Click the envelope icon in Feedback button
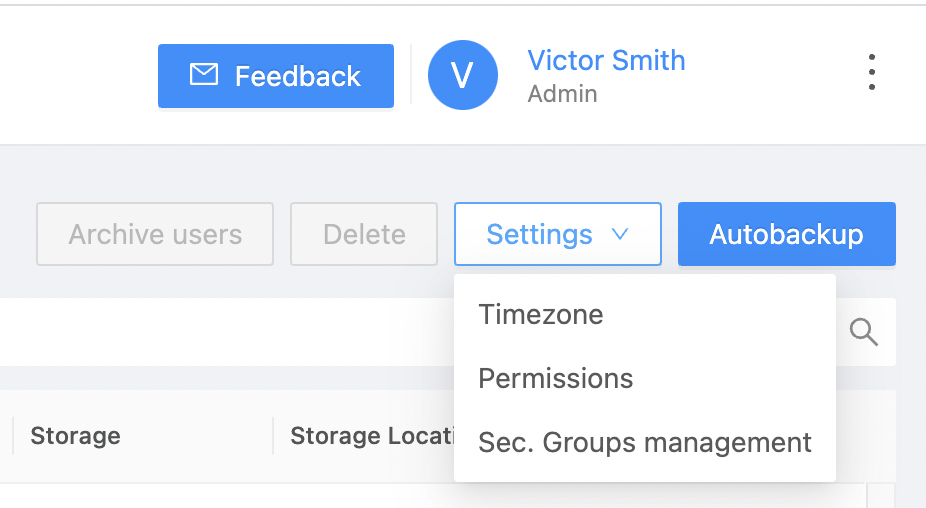The width and height of the screenshot is (926, 508). (x=204, y=75)
